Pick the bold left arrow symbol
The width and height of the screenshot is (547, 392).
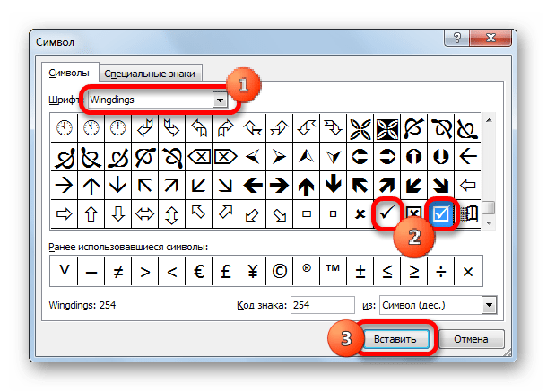coord(253,185)
